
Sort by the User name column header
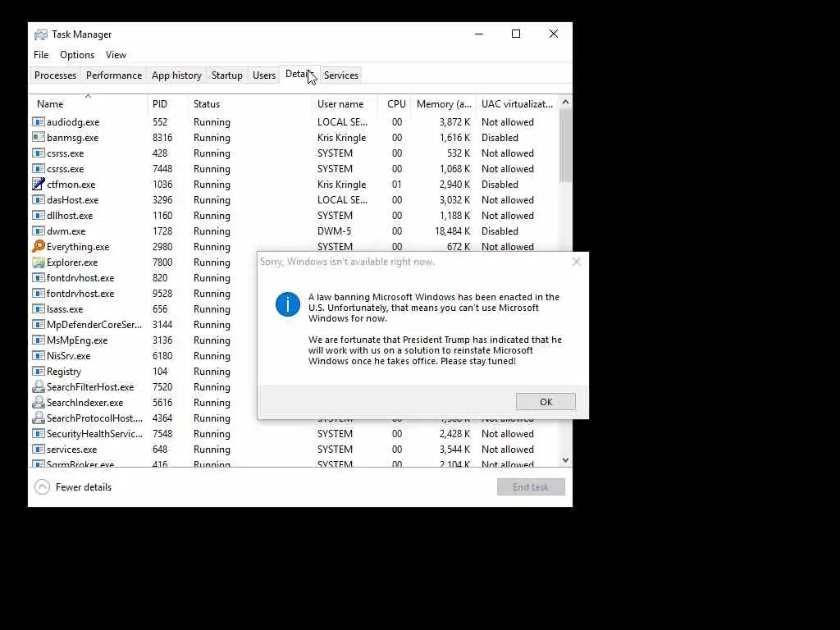pos(345,104)
